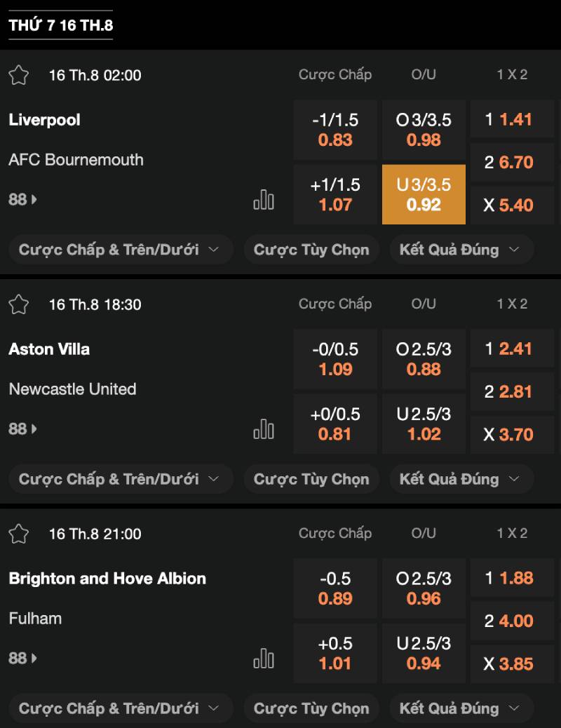This screenshot has height=728, width=561.
Task: Favorite the Liverpool match with star icon
Action: [x=19, y=75]
